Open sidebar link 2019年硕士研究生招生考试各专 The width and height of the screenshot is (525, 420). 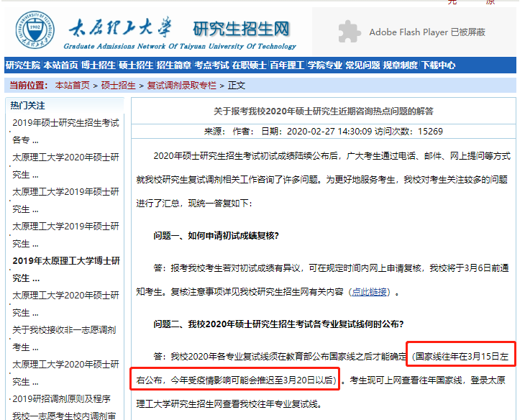pyautogui.click(x=65, y=132)
